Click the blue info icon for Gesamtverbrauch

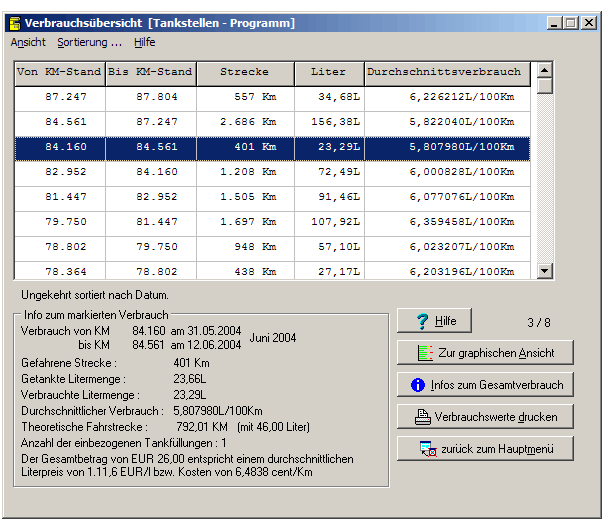click(x=418, y=385)
